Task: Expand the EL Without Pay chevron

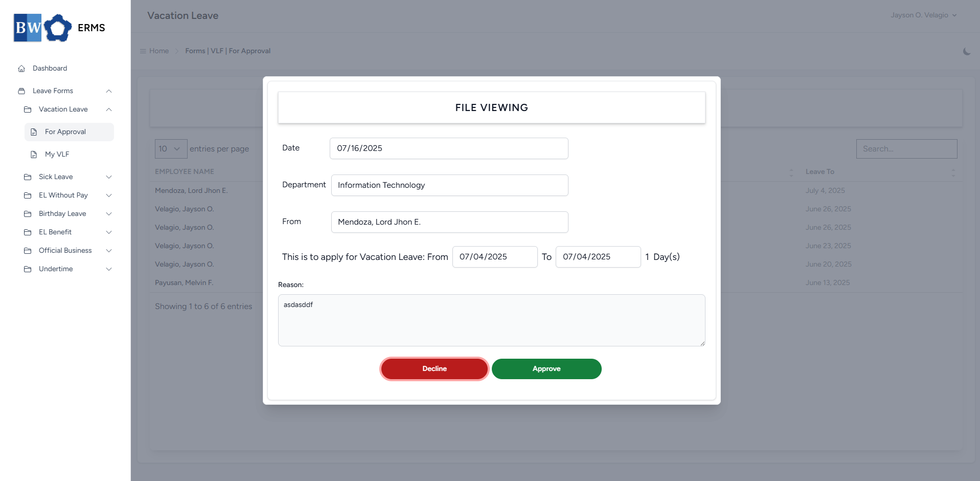Action: [109, 195]
